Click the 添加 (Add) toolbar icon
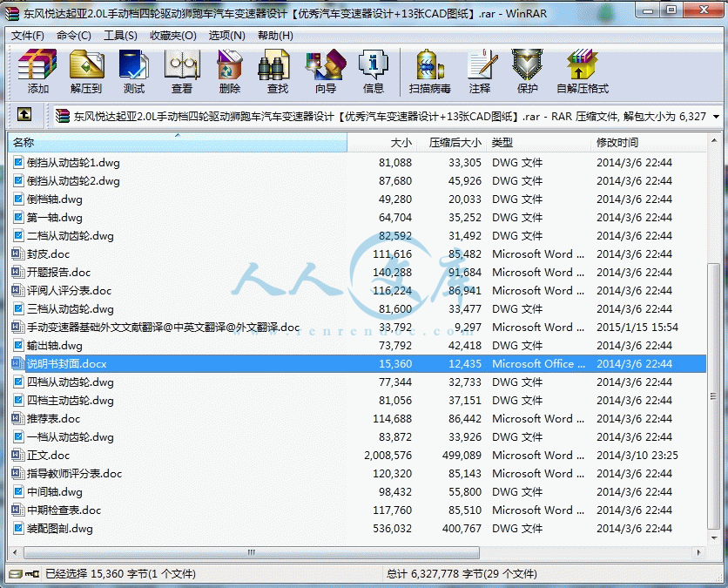 37,71
